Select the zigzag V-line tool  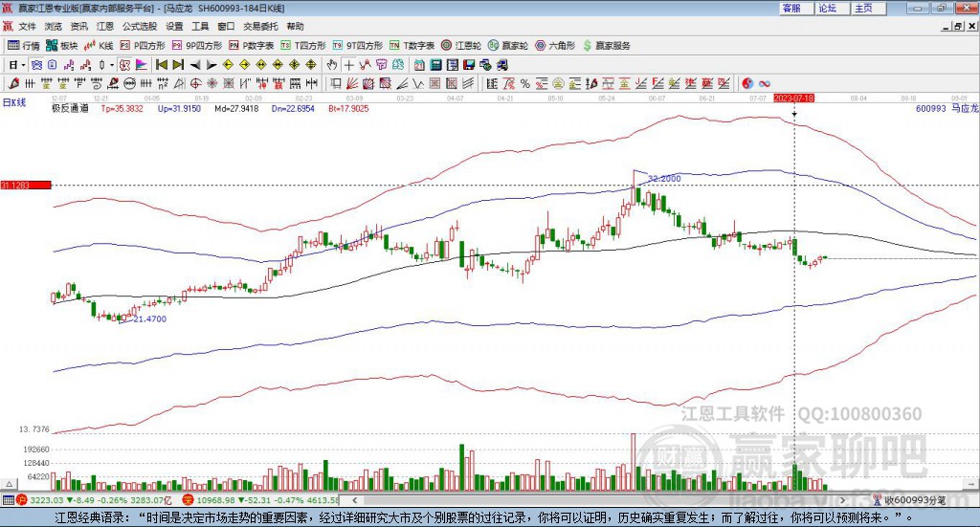click(417, 83)
